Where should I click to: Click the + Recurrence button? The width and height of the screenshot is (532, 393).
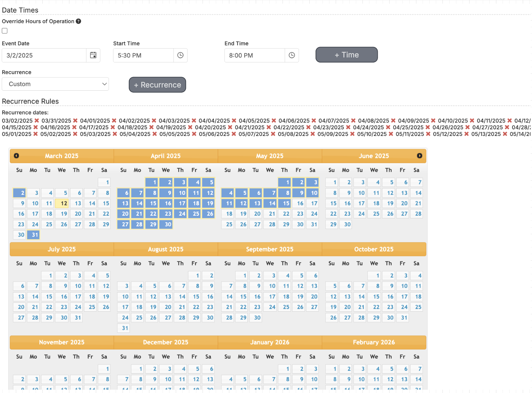click(157, 85)
